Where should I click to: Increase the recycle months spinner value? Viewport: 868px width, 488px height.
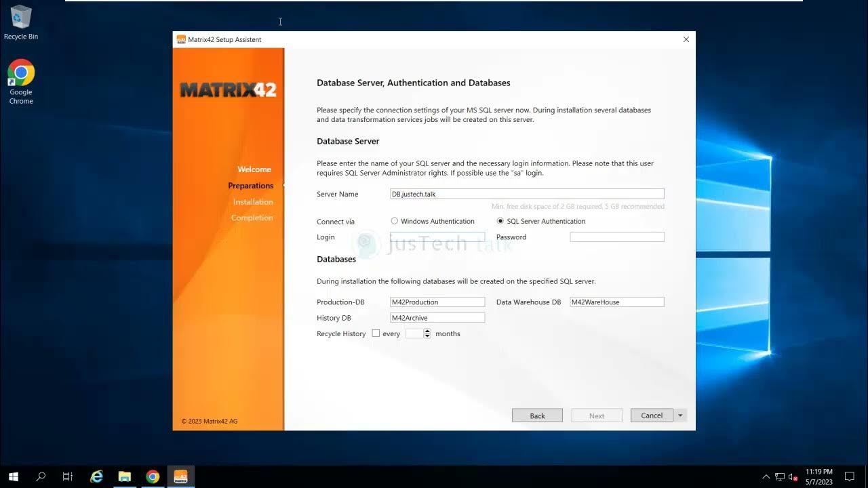[427, 331]
